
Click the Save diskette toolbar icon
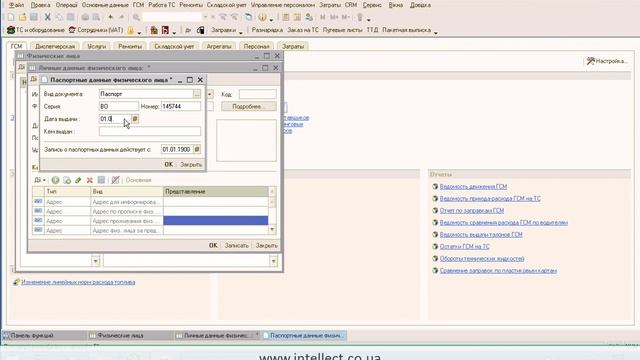(34, 17)
